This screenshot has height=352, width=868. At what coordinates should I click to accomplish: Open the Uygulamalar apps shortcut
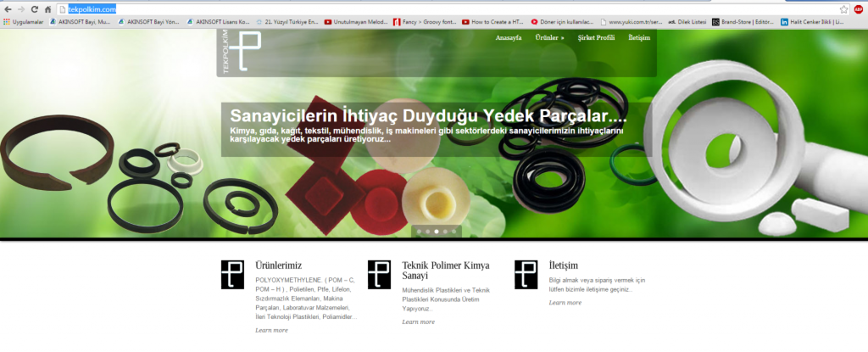pos(24,22)
